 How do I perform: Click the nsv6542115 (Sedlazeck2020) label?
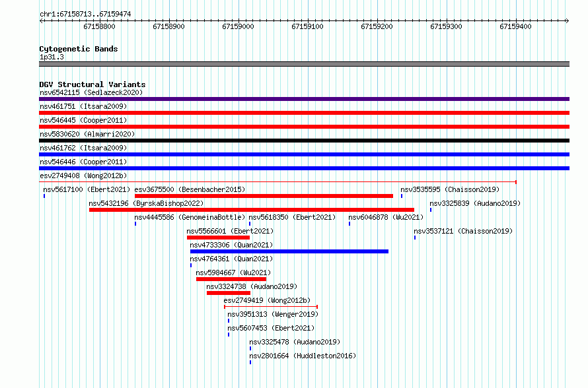coord(91,92)
